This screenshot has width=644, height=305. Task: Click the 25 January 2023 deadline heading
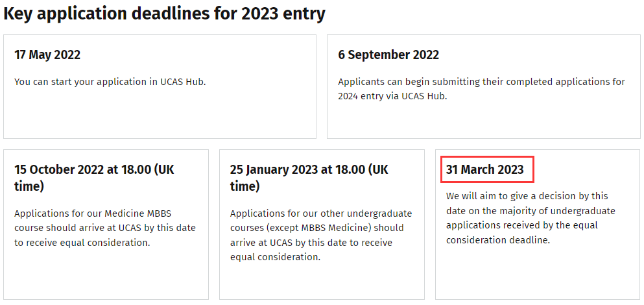309,178
